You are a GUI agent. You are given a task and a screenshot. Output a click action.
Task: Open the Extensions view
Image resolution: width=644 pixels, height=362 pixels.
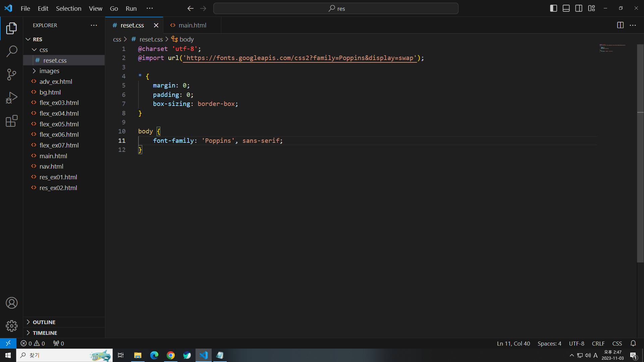[x=12, y=121]
